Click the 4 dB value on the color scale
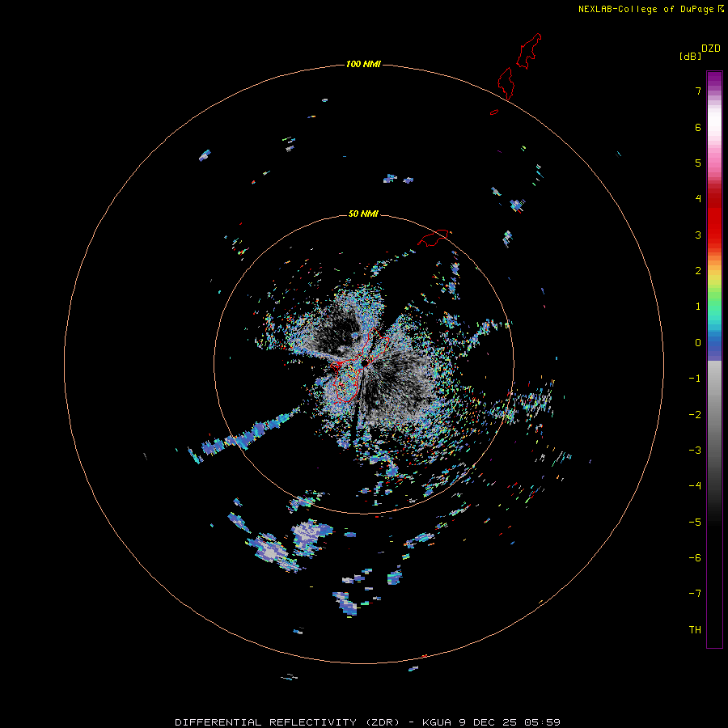Image resolution: width=728 pixels, height=728 pixels. [698, 199]
